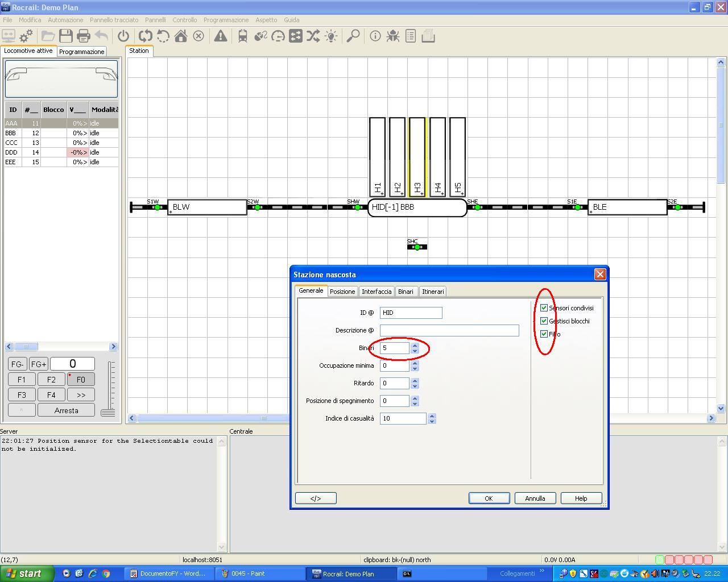The height and width of the screenshot is (582, 728).
Task: Toggle automatic mode arrows icon
Action: [x=146, y=36]
